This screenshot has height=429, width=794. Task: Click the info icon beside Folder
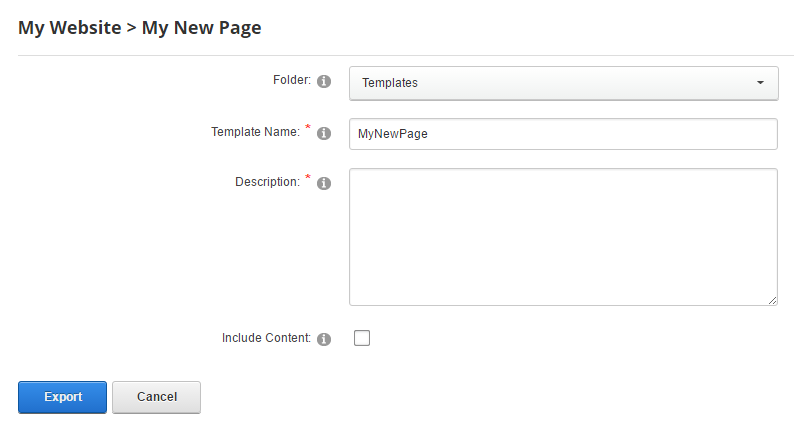324,82
